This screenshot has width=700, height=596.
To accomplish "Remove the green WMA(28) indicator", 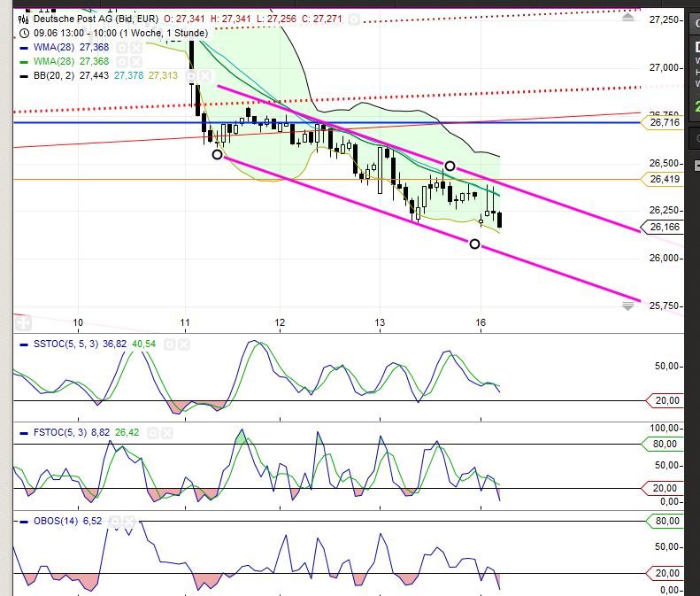I will coord(136,62).
